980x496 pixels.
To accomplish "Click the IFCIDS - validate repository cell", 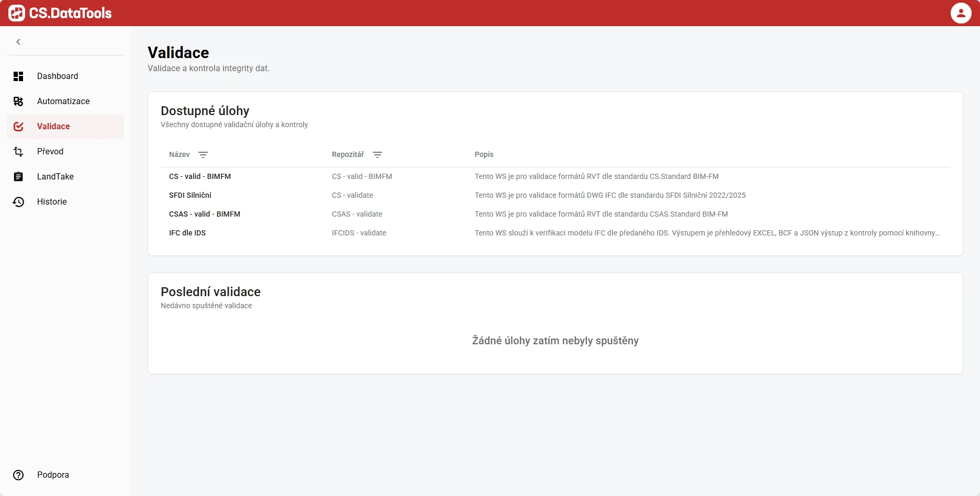I will point(359,233).
